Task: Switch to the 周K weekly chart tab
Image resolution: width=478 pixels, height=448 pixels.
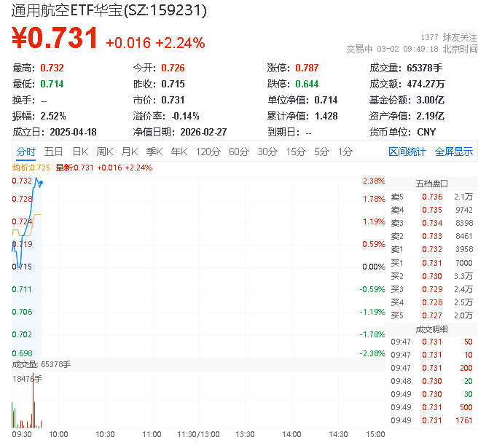Action: click(x=105, y=152)
